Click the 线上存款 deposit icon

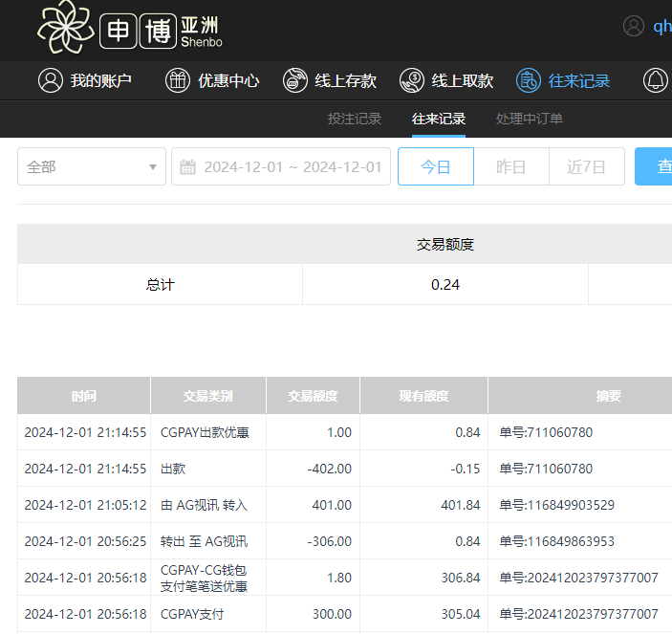pyautogui.click(x=295, y=81)
